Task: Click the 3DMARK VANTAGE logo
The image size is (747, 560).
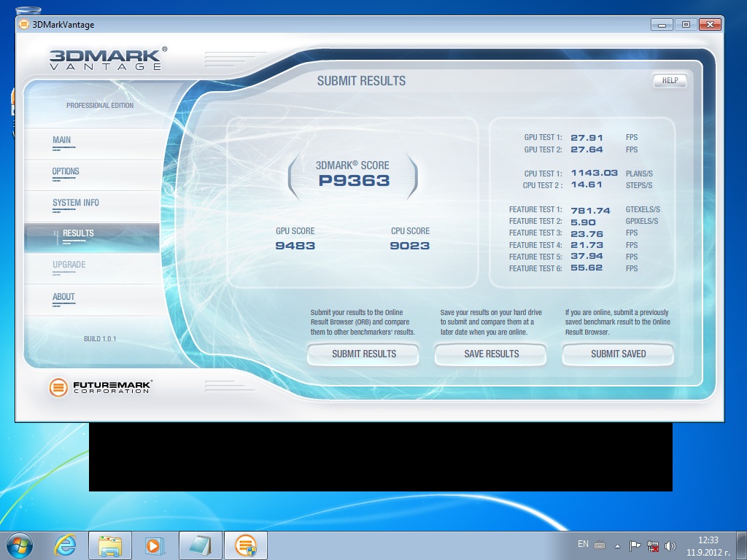Action: [108, 59]
